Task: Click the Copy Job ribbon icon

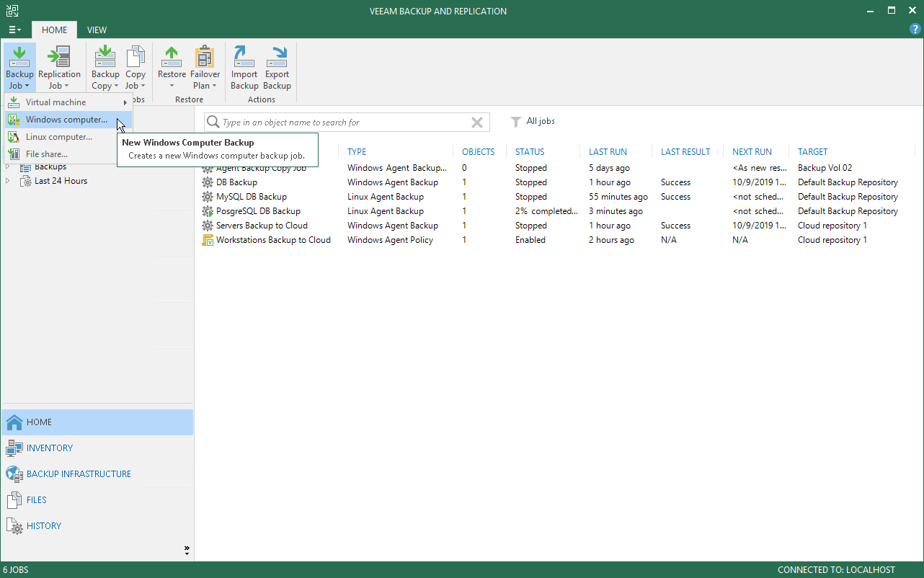Action: 136,68
